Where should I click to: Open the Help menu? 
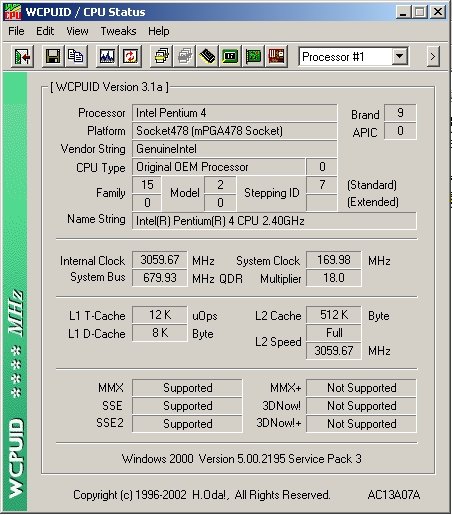[159, 31]
